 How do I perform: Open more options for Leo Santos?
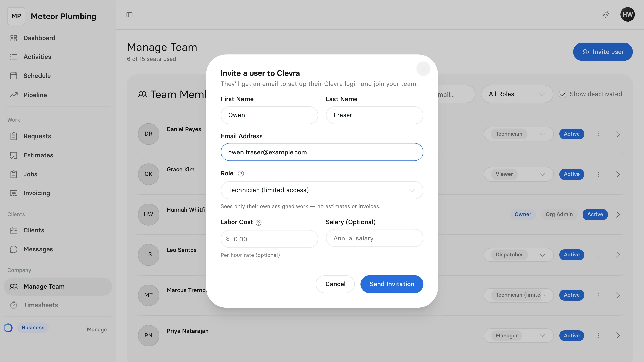(x=599, y=255)
